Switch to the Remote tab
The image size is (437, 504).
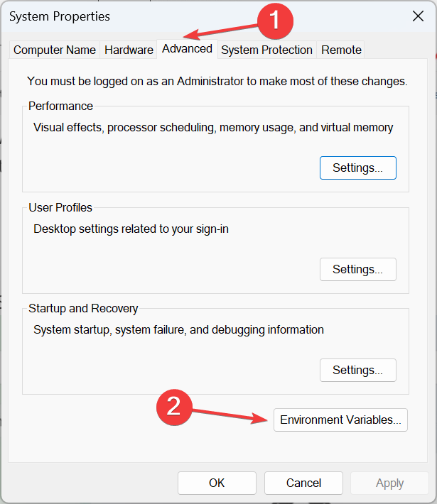point(341,50)
